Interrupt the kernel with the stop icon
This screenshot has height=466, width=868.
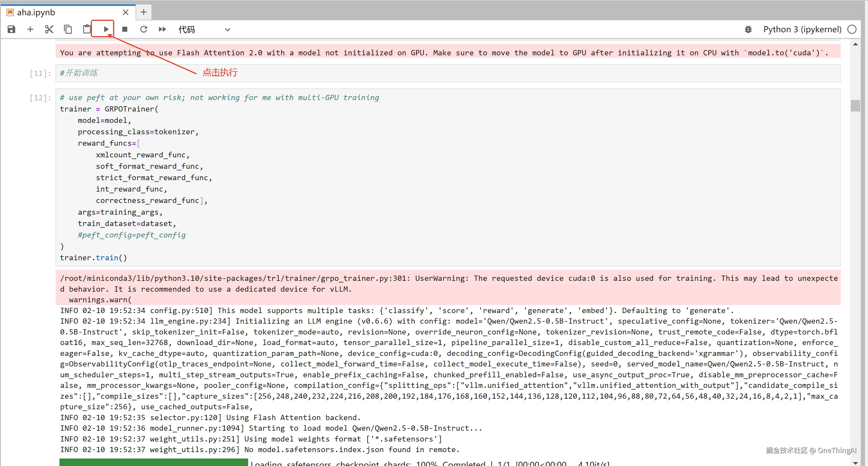click(125, 29)
